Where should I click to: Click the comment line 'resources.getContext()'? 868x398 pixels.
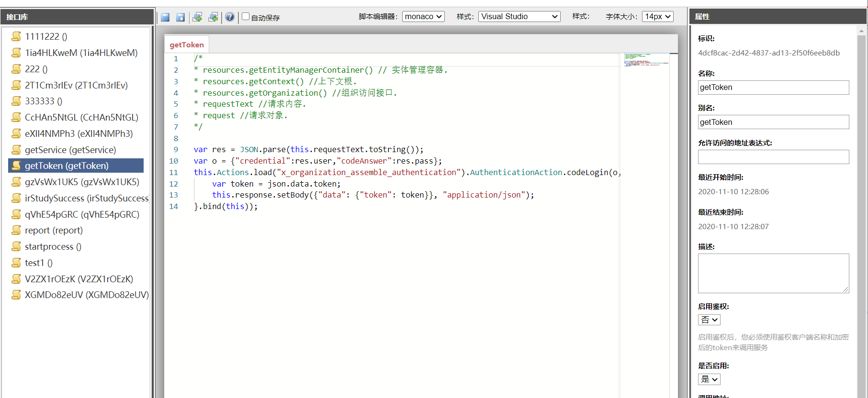click(x=275, y=81)
